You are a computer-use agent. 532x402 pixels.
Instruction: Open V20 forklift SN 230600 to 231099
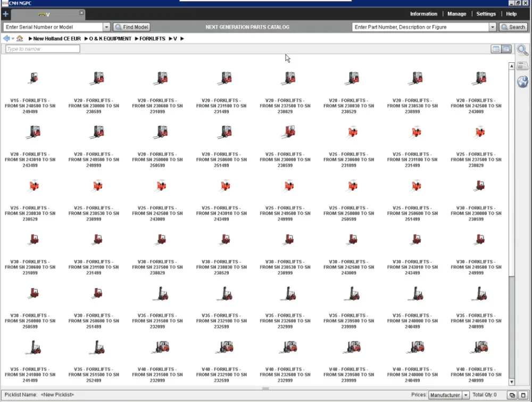point(157,92)
